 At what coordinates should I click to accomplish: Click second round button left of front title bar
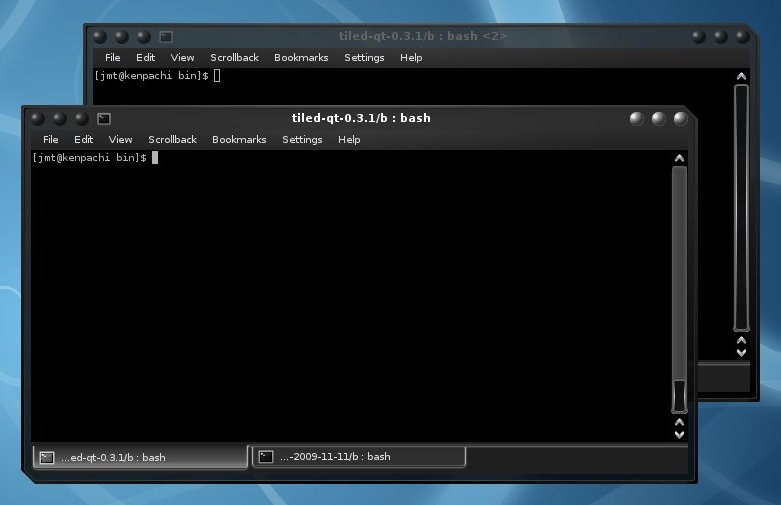click(x=60, y=119)
